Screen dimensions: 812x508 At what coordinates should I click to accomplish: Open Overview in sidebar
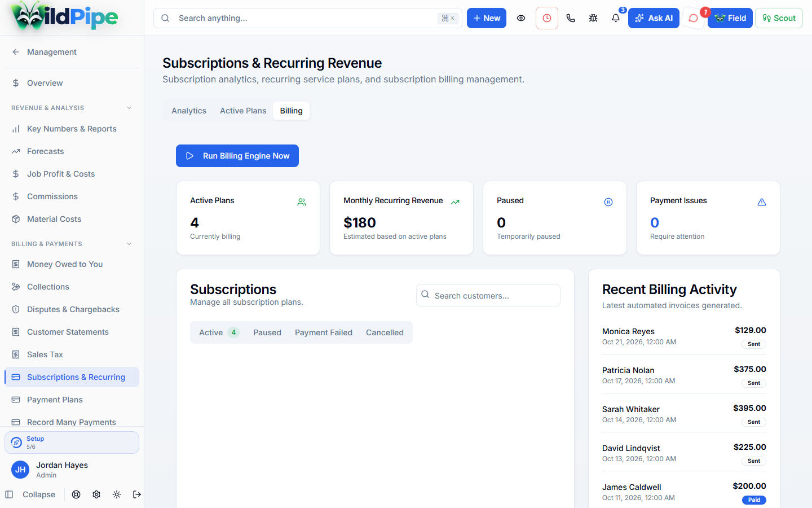click(72, 83)
